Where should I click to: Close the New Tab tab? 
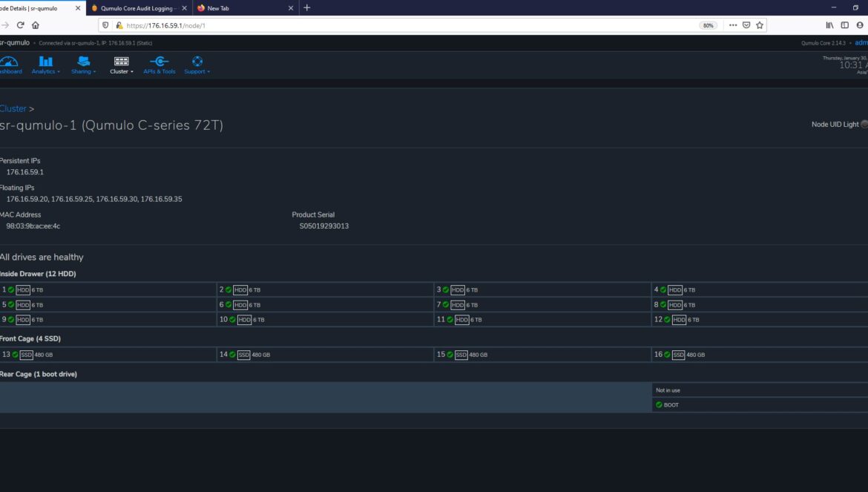291,8
